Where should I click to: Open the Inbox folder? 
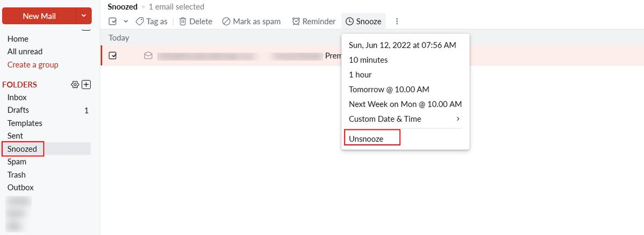coord(17,97)
